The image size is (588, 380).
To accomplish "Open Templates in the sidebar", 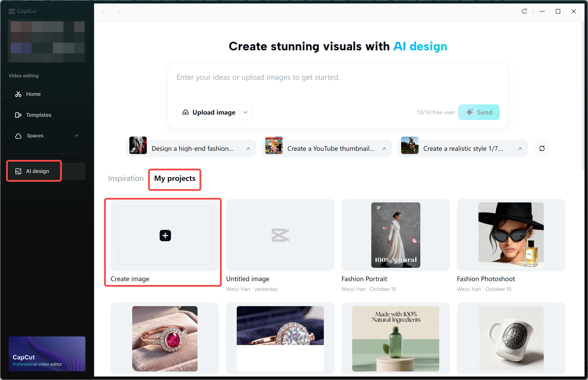I will pos(39,115).
